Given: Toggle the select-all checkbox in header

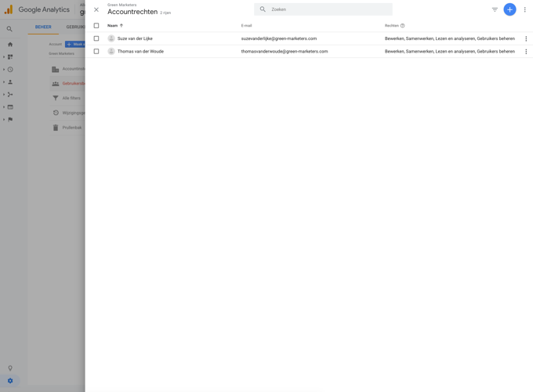Looking at the screenshot, I should tap(96, 26).
